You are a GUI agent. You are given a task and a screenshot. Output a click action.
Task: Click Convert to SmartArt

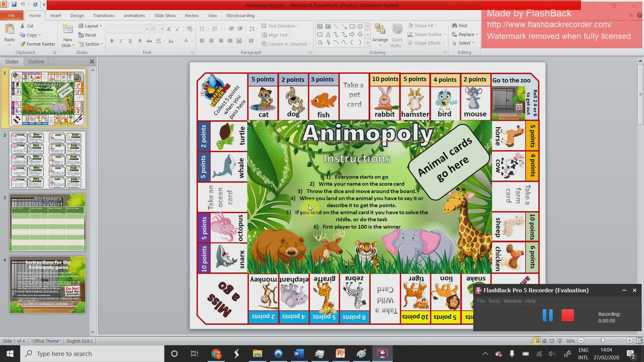click(285, 44)
